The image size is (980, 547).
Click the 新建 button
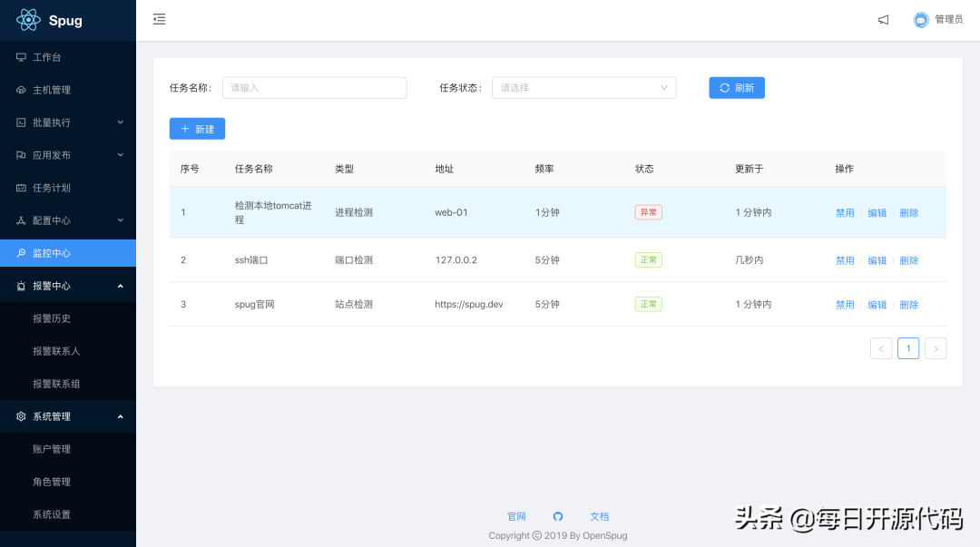pyautogui.click(x=197, y=129)
